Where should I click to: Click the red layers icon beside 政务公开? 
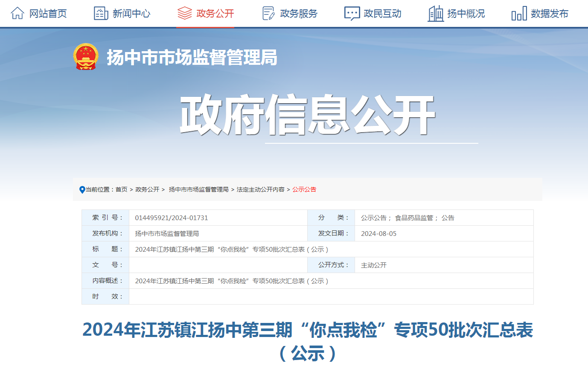pos(184,13)
